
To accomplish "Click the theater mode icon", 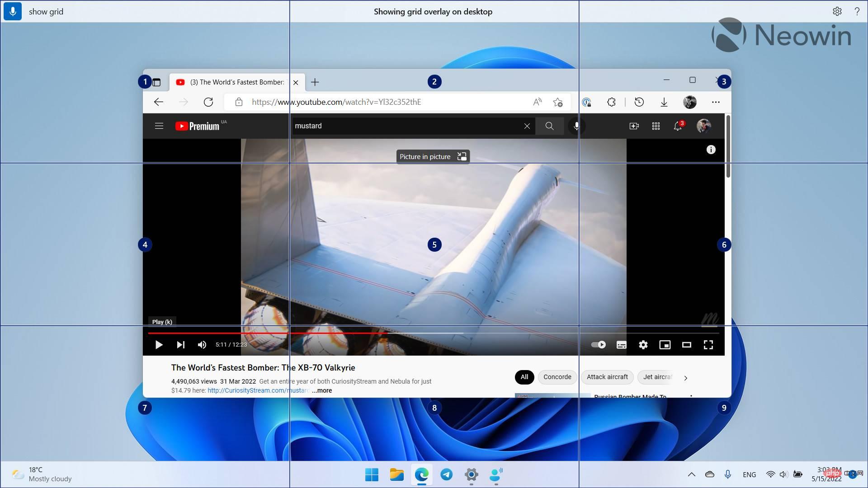I will coord(686,344).
